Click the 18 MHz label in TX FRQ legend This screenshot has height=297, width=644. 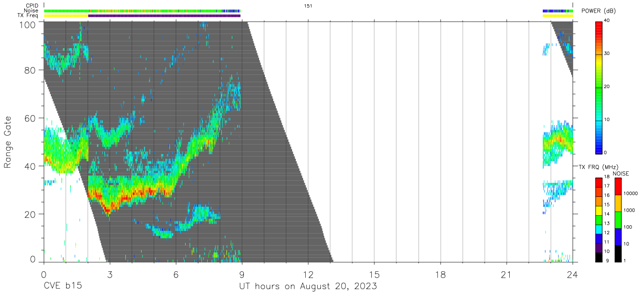tap(607, 177)
